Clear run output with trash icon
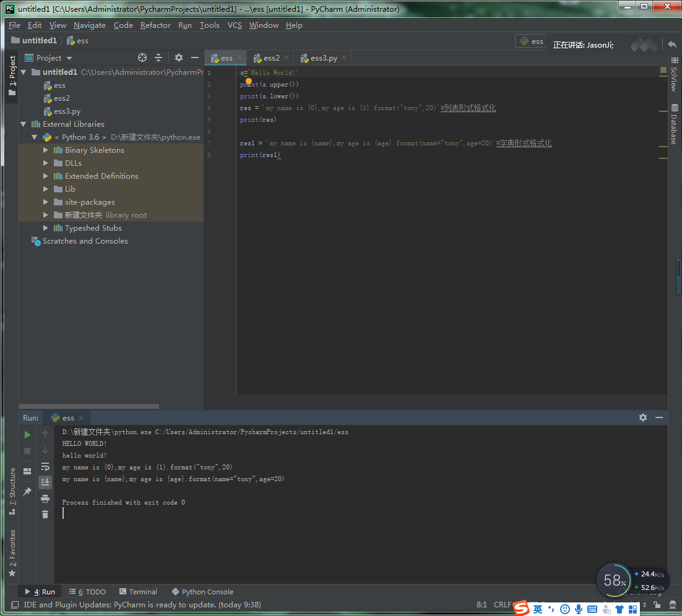Image resolution: width=682 pixels, height=616 pixels. [x=45, y=514]
